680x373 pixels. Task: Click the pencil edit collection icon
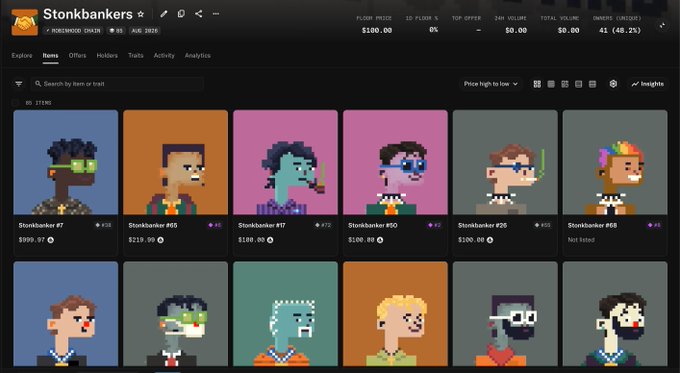pyautogui.click(x=163, y=14)
